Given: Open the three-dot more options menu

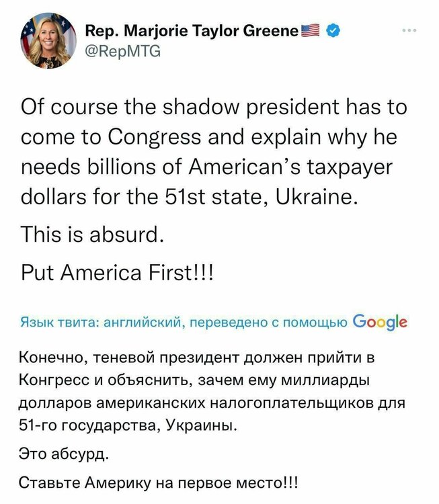Looking at the screenshot, I should 409,30.
